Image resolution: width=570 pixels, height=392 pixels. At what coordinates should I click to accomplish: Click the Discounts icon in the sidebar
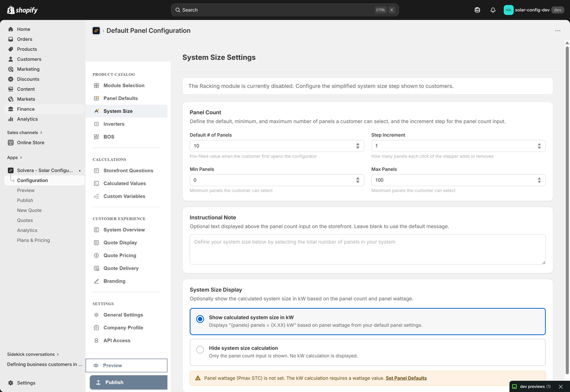[11, 79]
